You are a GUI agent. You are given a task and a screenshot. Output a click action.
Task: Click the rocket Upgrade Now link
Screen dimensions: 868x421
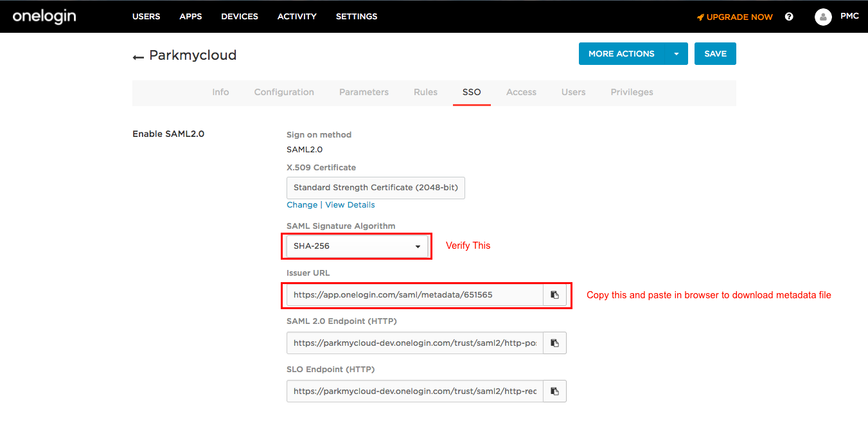[x=735, y=17]
